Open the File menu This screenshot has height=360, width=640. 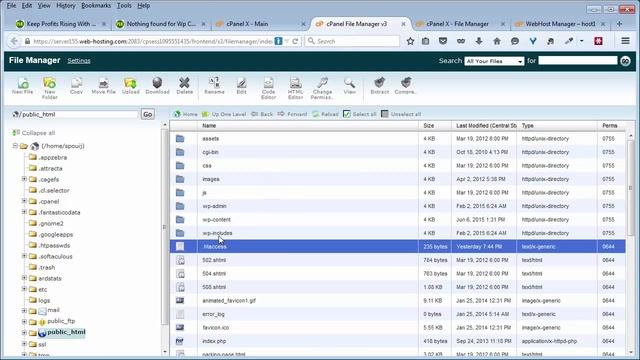(x=11, y=6)
